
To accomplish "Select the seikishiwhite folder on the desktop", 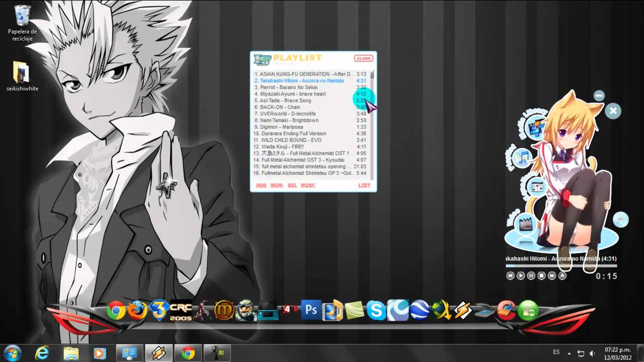I will (22, 76).
